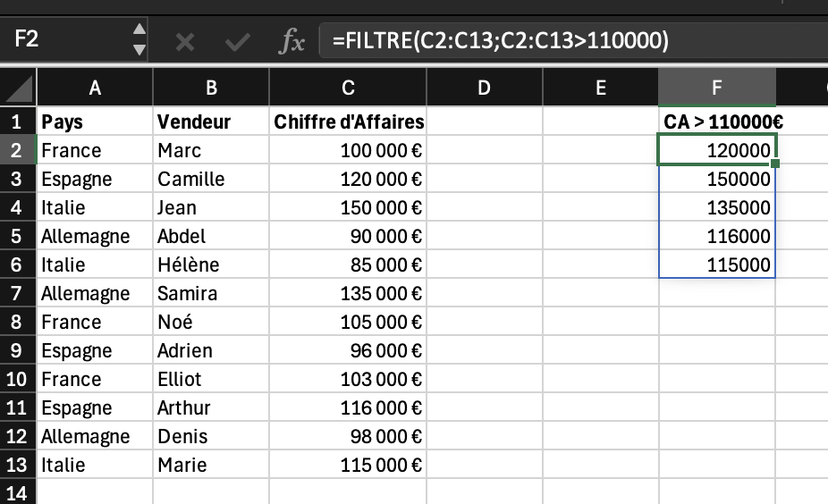The image size is (828, 504).
Task: Select the cell containing 'Jean'
Action: [211, 207]
